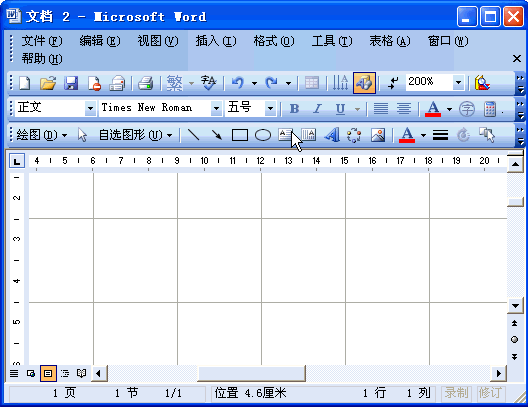Convert text using Traditional Chinese icon
The width and height of the screenshot is (528, 408).
[175, 83]
